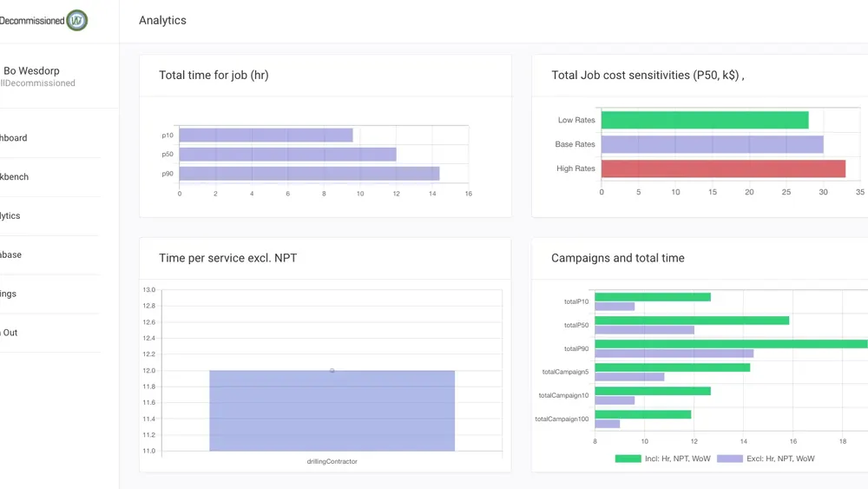This screenshot has height=489, width=868.
Task: Click the red High Rates bar
Action: (x=724, y=169)
